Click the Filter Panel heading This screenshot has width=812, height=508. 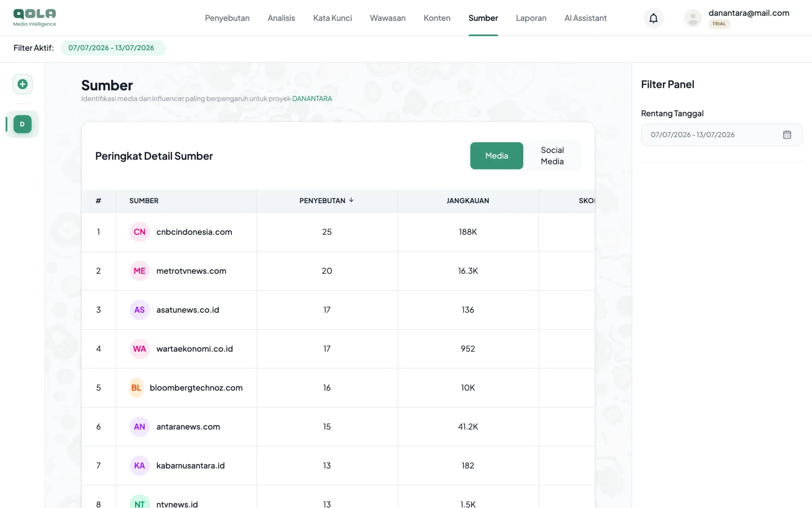coord(667,84)
